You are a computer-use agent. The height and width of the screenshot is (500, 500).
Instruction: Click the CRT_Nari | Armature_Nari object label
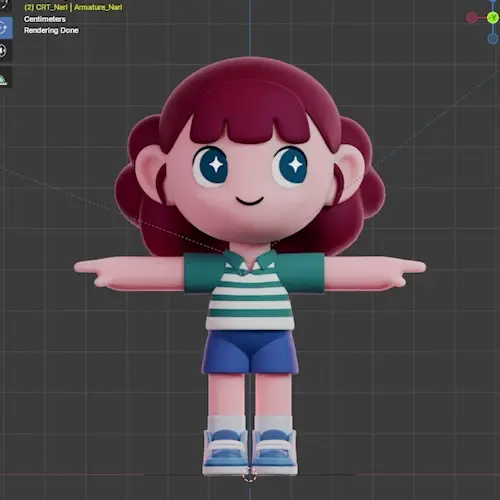click(x=73, y=7)
